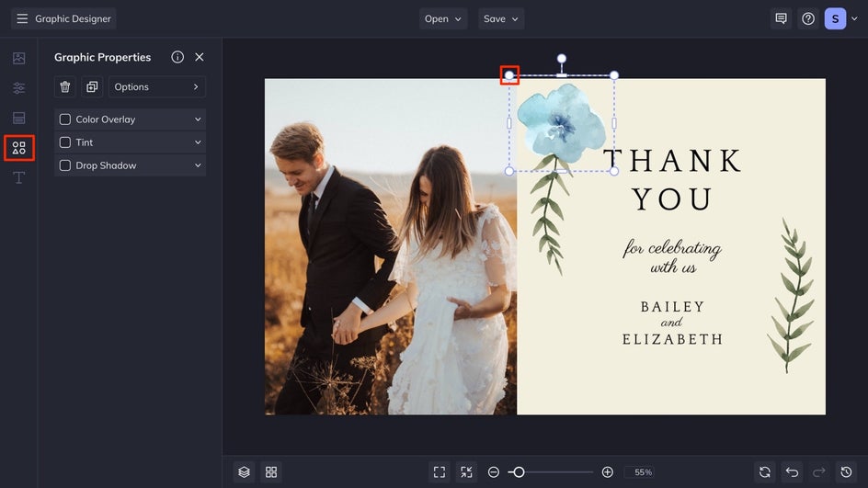The width and height of the screenshot is (868, 488).
Task: Click the collapse-to-actual-size icon
Action: tap(467, 472)
